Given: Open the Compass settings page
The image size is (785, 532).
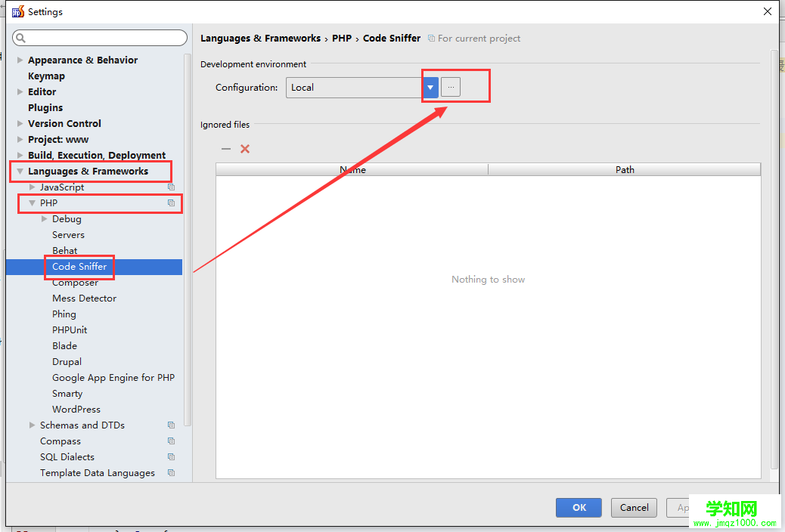Looking at the screenshot, I should 60,441.
